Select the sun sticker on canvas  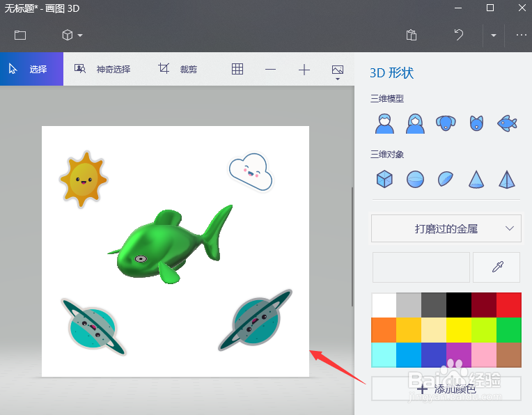[x=84, y=179]
